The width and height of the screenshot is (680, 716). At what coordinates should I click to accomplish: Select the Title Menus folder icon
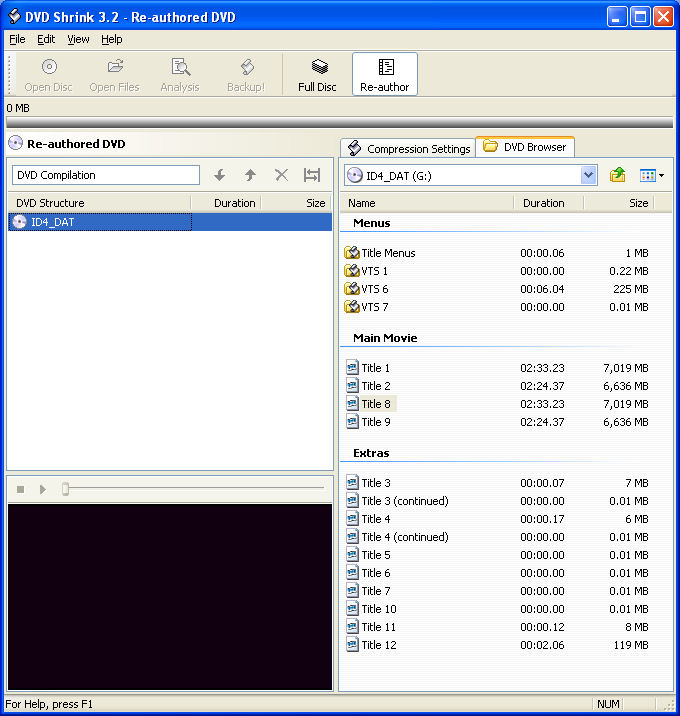(x=352, y=253)
